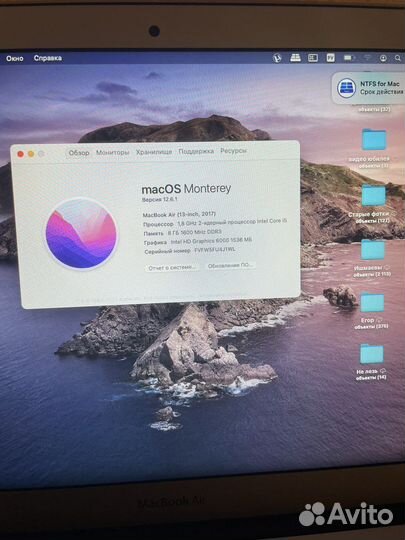Open the NTFS for Mac menu bar icon
The image size is (405, 540).
pyautogui.click(x=295, y=58)
